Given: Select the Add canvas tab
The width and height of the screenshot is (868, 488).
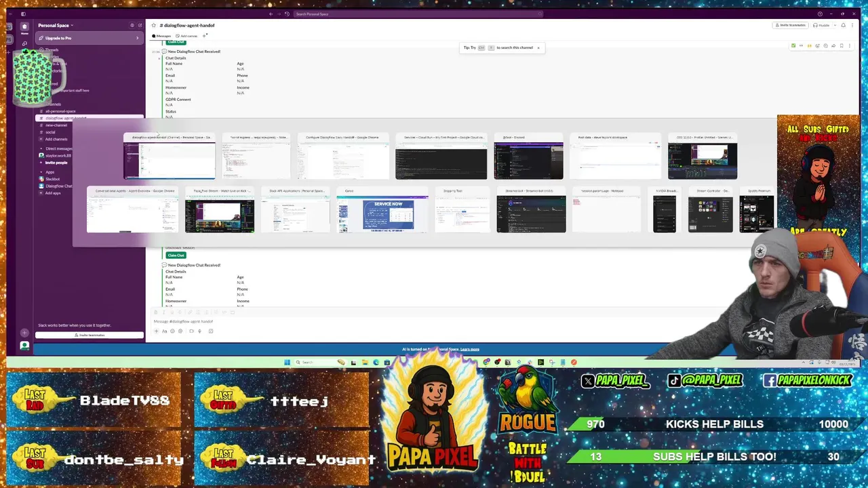Looking at the screenshot, I should coord(186,36).
